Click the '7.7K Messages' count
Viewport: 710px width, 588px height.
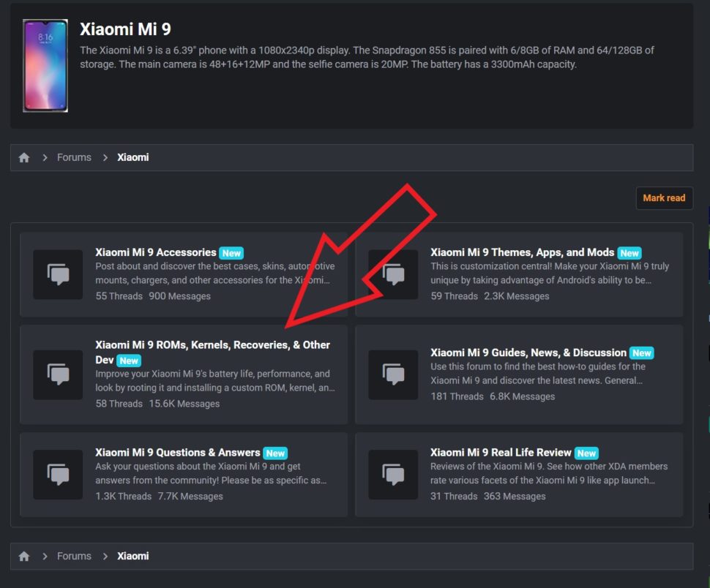pos(190,496)
